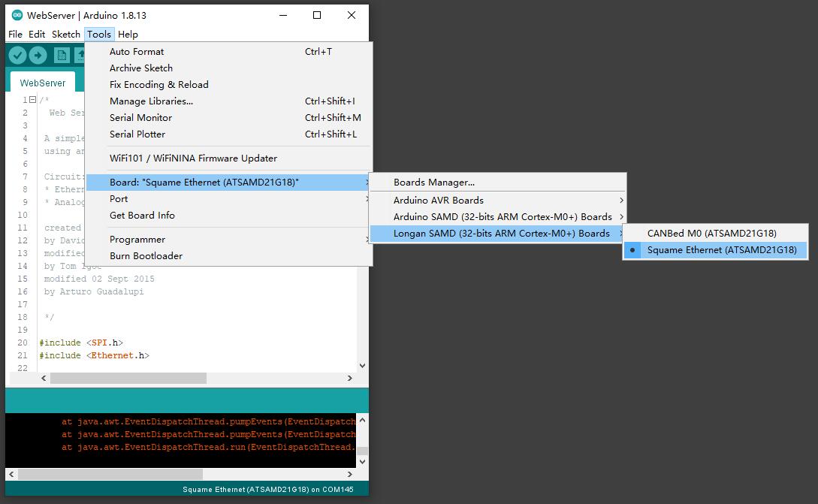The width and height of the screenshot is (818, 504).
Task: Expand the Port submenu
Action: [228, 199]
